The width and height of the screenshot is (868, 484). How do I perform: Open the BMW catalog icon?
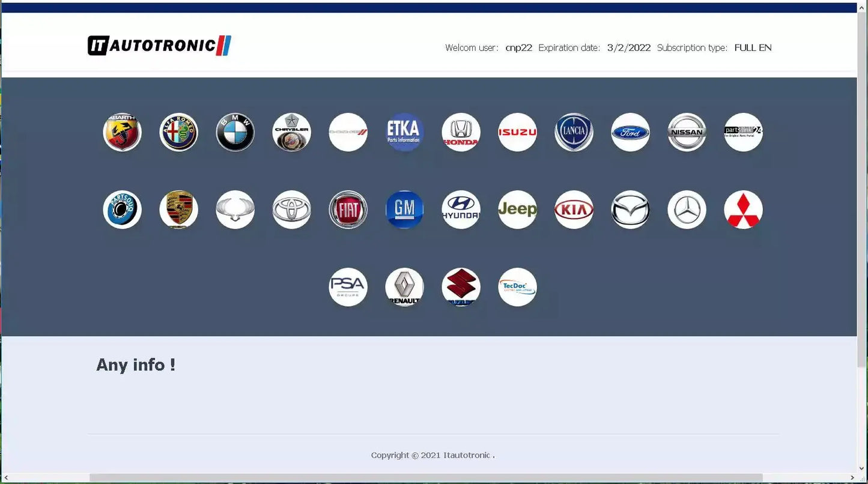point(235,132)
